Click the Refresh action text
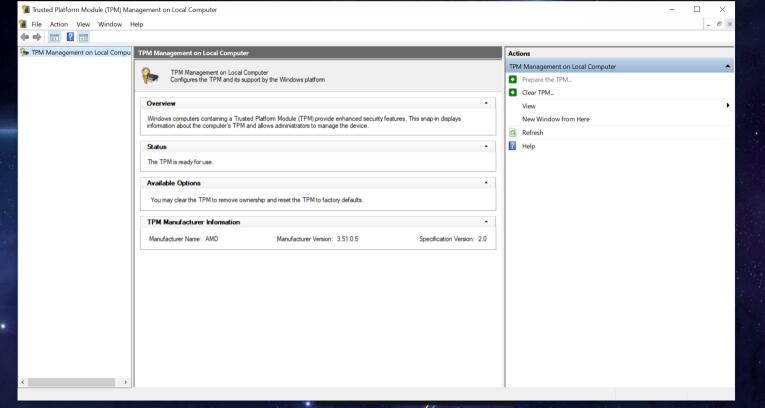Image resolution: width=765 pixels, height=408 pixels. pyautogui.click(x=532, y=132)
